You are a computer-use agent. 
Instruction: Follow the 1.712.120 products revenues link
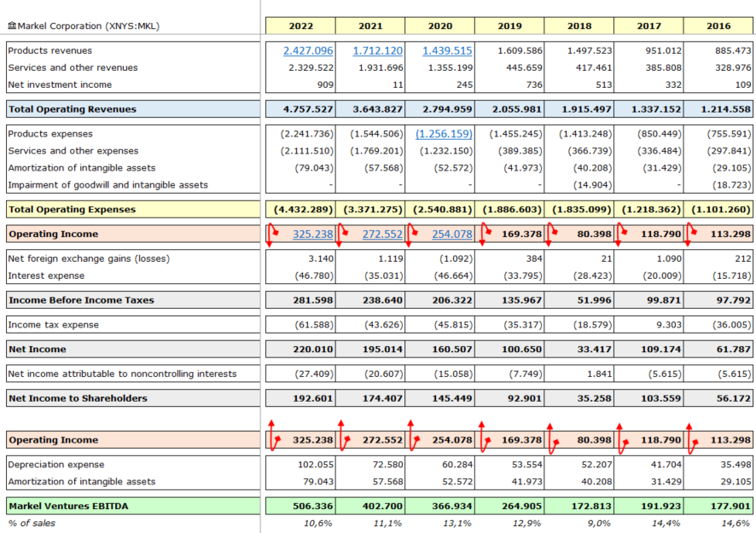coord(377,50)
